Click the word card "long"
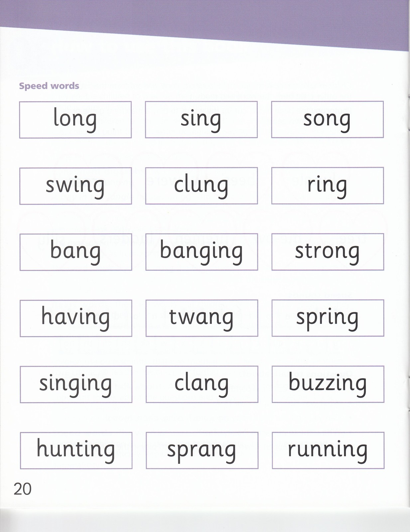This screenshot has height=532, width=410. point(75,120)
